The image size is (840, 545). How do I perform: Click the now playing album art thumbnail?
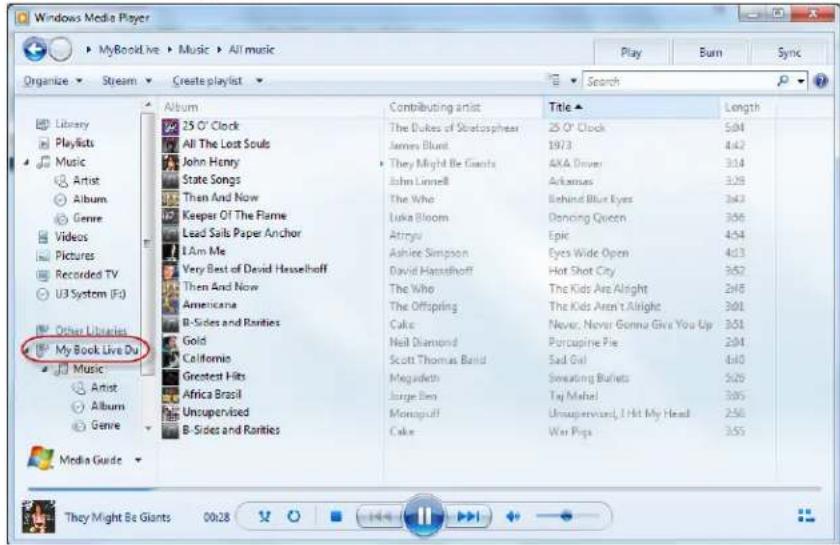coord(38,517)
